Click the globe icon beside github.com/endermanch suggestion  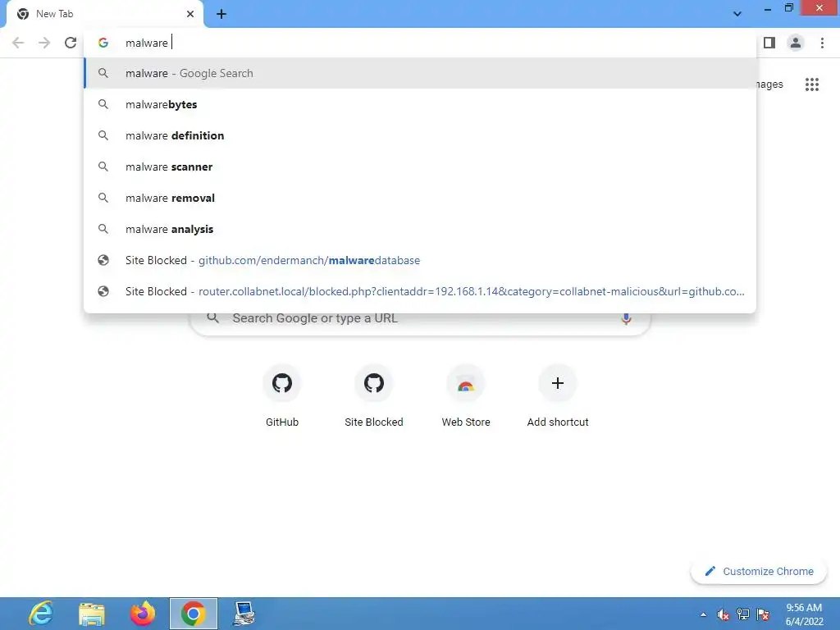pos(103,260)
